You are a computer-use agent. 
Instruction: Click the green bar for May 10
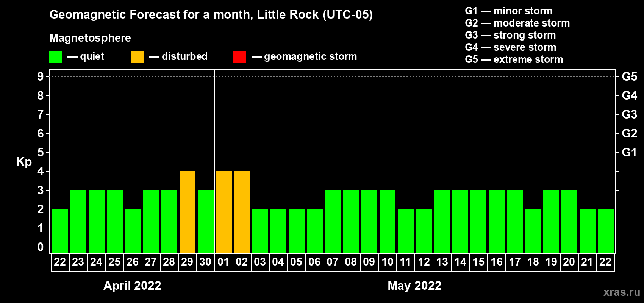click(387, 221)
